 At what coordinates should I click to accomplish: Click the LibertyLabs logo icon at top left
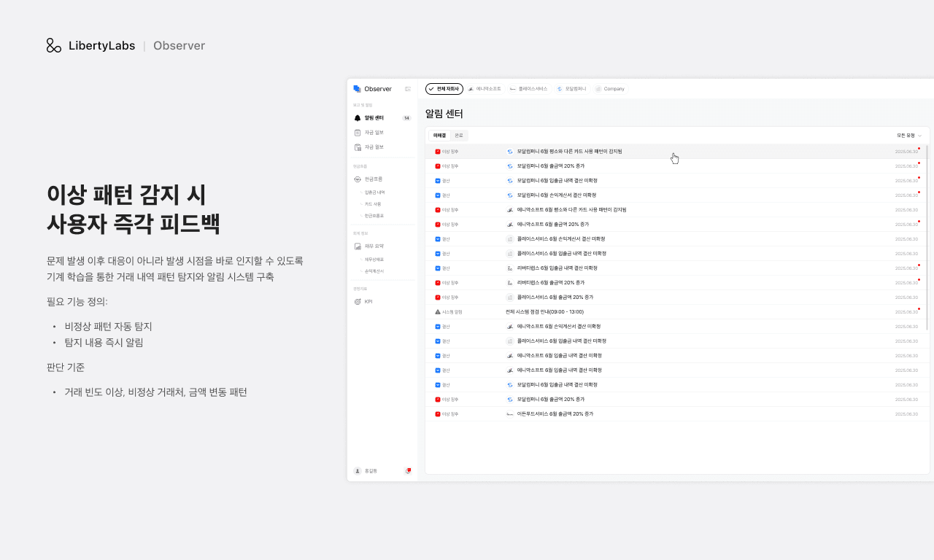point(54,45)
